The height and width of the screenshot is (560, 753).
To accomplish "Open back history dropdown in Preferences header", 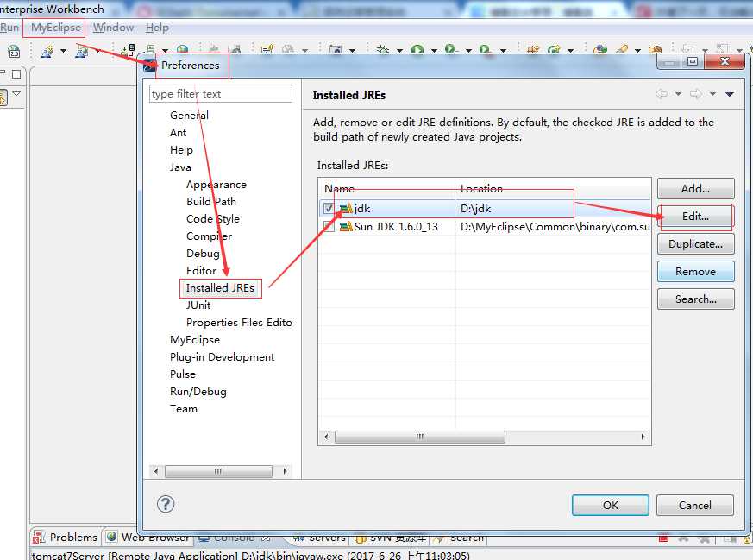I will (678, 94).
